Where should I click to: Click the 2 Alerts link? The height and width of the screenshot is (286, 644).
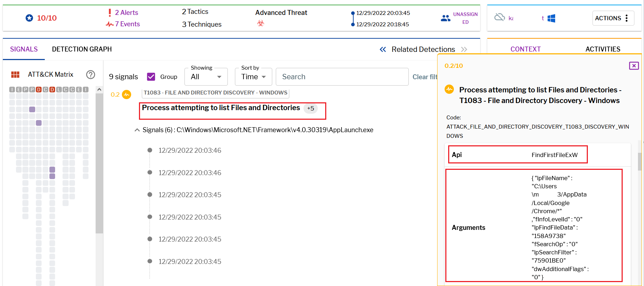pyautogui.click(x=127, y=12)
